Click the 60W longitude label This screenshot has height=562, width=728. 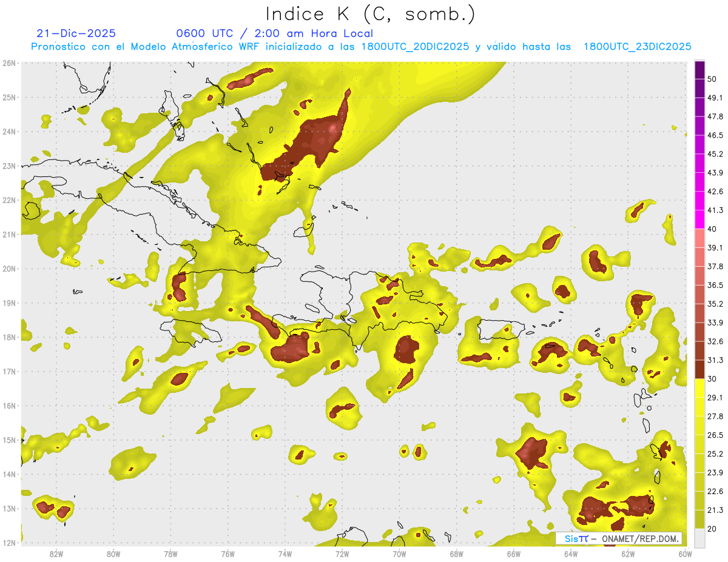686,554
